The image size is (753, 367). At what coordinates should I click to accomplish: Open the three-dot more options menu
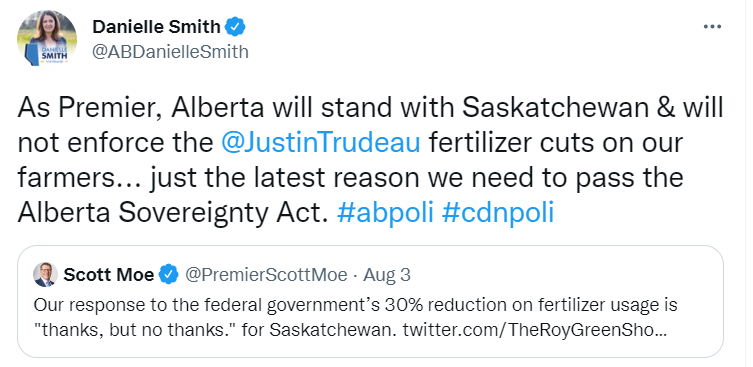point(712,27)
